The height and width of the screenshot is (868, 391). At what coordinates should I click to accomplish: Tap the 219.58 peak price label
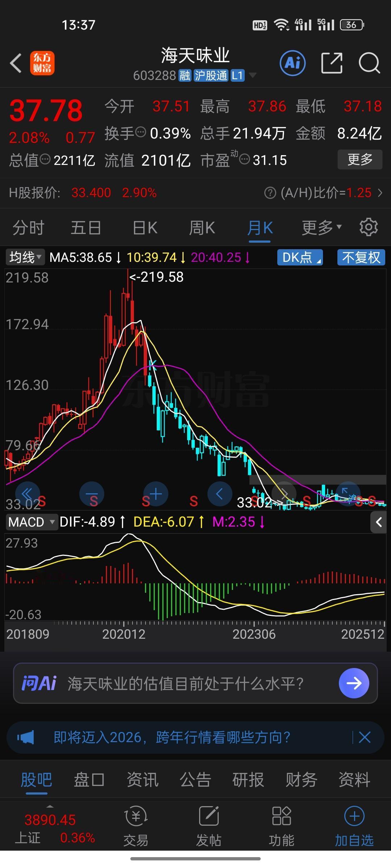click(156, 277)
